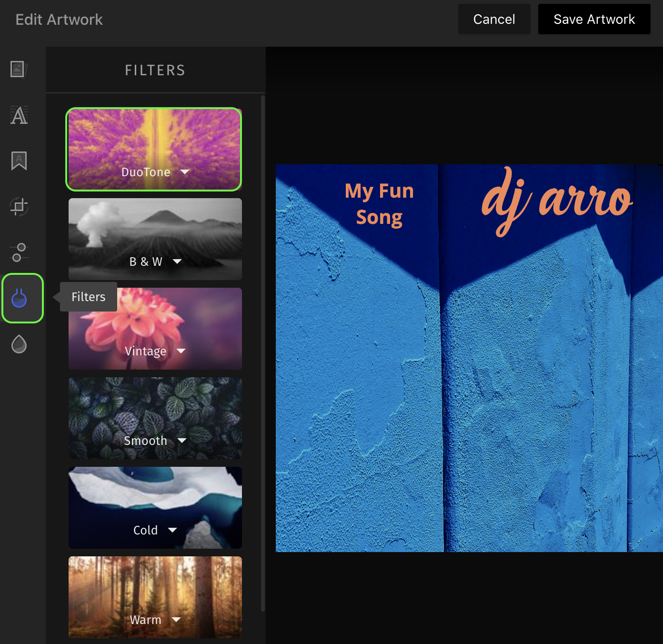Select the Text tool icon
The width and height of the screenshot is (663, 644).
[x=19, y=115]
